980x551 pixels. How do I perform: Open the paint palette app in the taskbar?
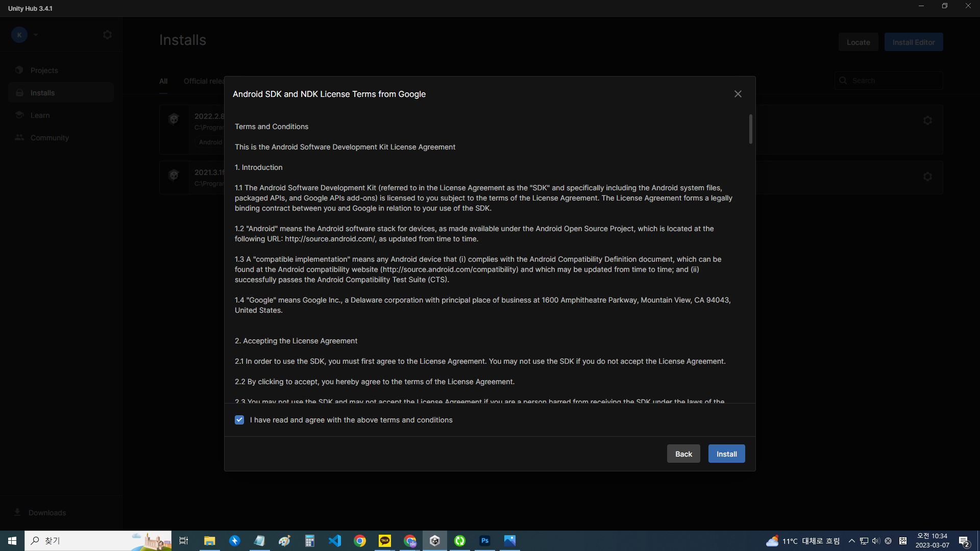(x=285, y=541)
